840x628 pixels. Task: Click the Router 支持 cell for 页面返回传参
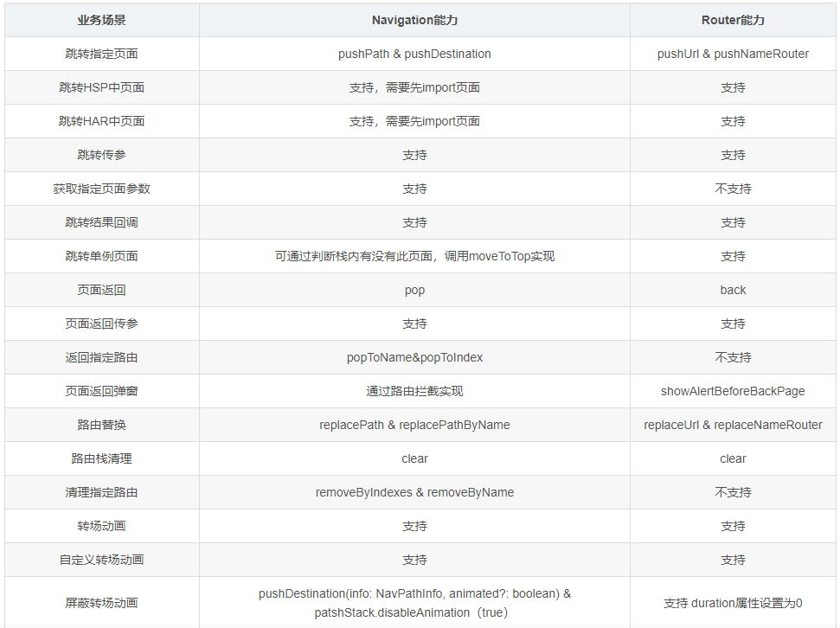click(733, 324)
